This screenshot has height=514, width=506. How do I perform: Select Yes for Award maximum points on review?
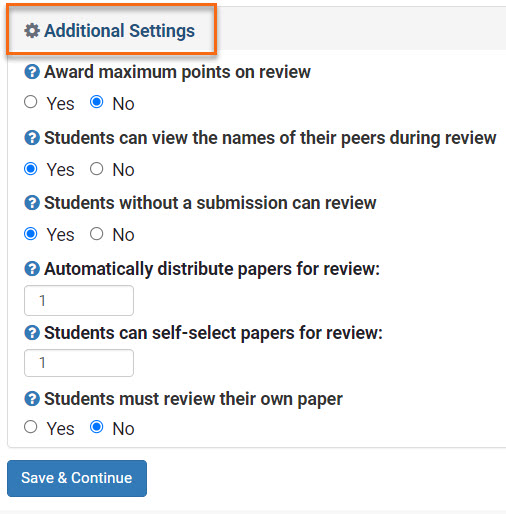pos(31,102)
